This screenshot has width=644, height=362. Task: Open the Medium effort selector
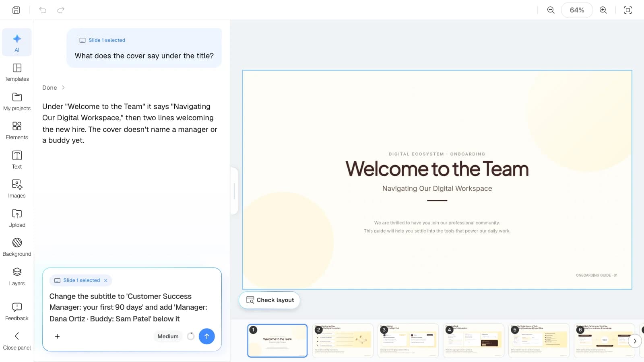[x=168, y=336]
